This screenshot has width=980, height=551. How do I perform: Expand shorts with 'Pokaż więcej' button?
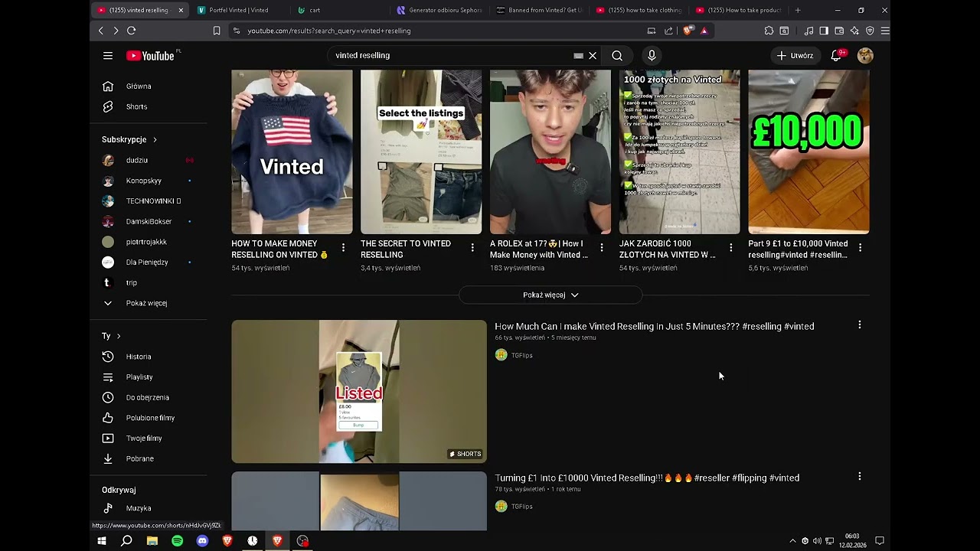click(550, 295)
